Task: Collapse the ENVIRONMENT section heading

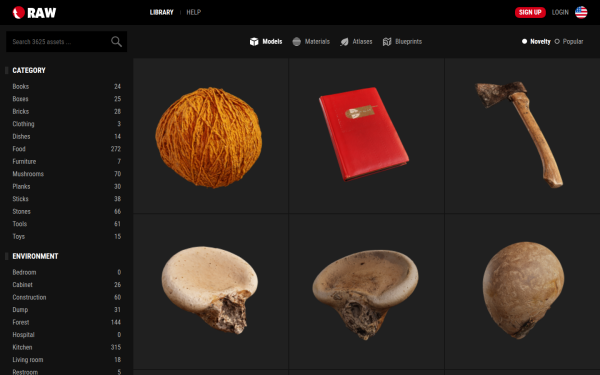Action: pyautogui.click(x=35, y=256)
